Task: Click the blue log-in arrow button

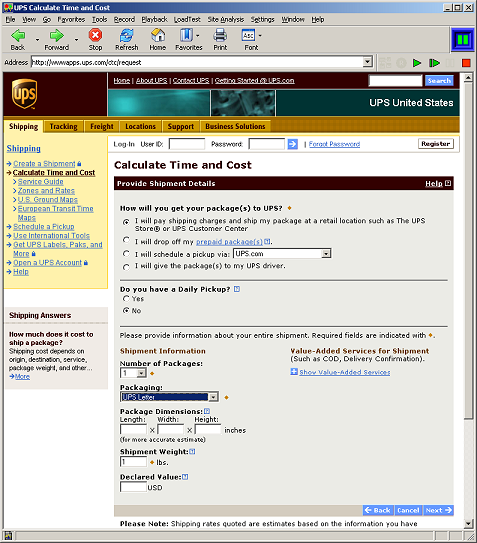Action: 293,144
